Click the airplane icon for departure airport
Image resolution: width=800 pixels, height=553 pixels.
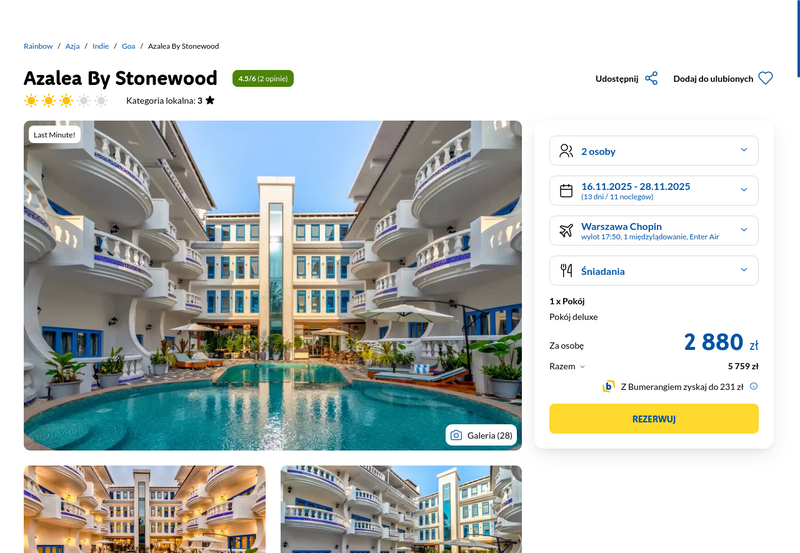tap(566, 231)
